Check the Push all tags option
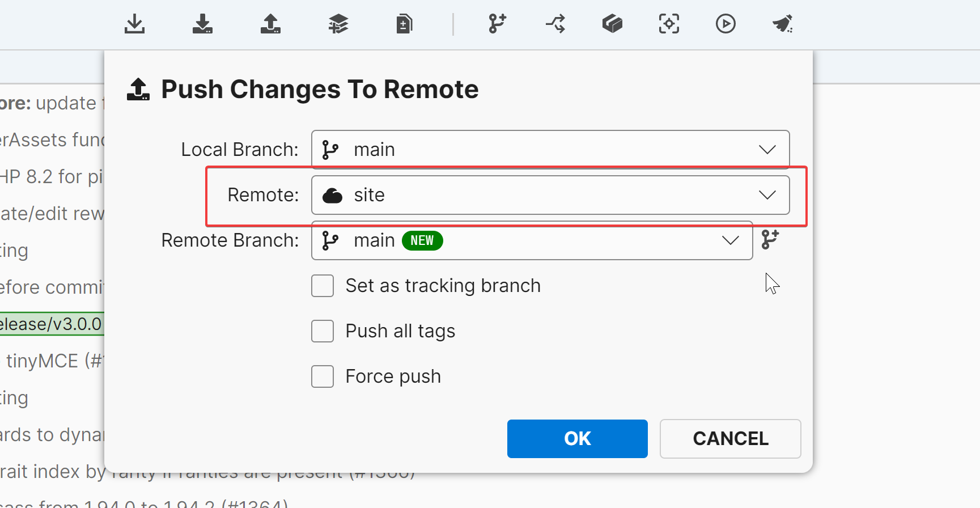 tap(323, 331)
